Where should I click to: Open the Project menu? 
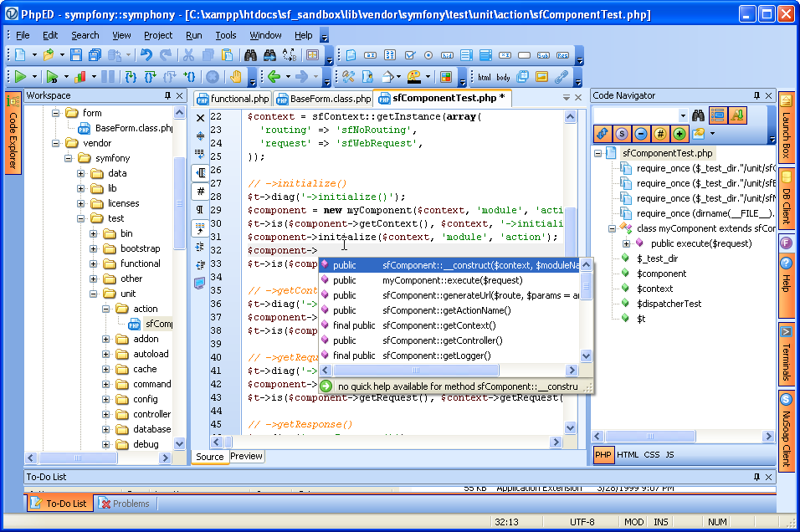(x=157, y=35)
